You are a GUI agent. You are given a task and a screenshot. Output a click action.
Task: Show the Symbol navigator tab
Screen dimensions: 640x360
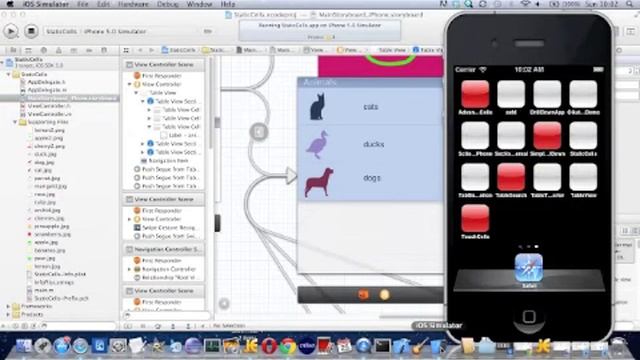29,50
